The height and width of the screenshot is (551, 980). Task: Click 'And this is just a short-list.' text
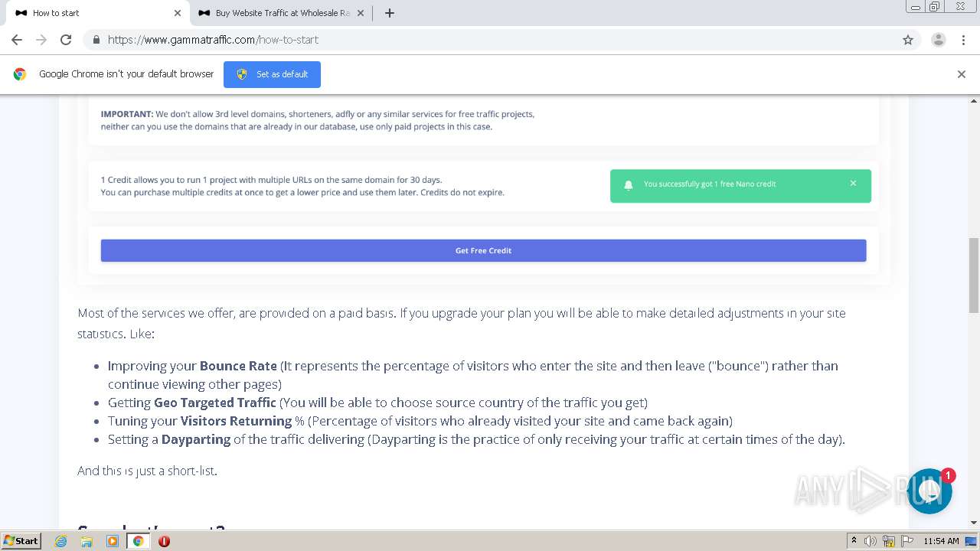coord(147,471)
